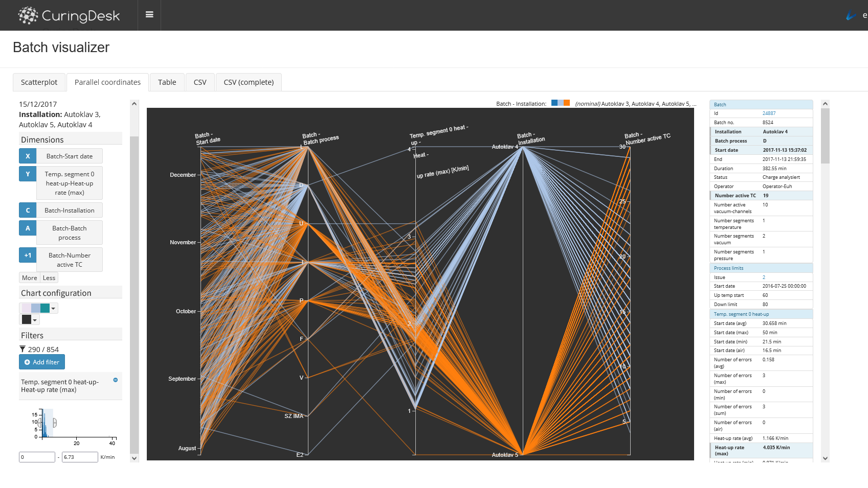Grab the right histogram range handle
Viewport: 868px width, 488px height.
[x=55, y=423]
